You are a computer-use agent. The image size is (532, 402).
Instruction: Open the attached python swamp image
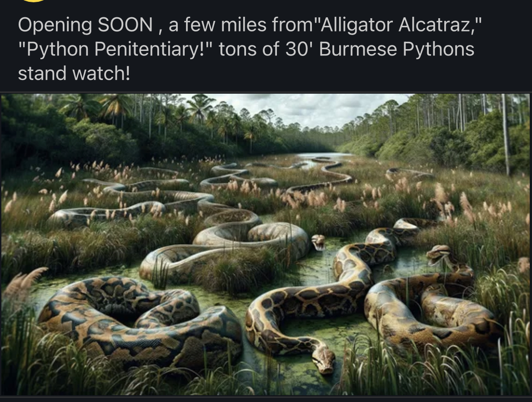(x=266, y=244)
